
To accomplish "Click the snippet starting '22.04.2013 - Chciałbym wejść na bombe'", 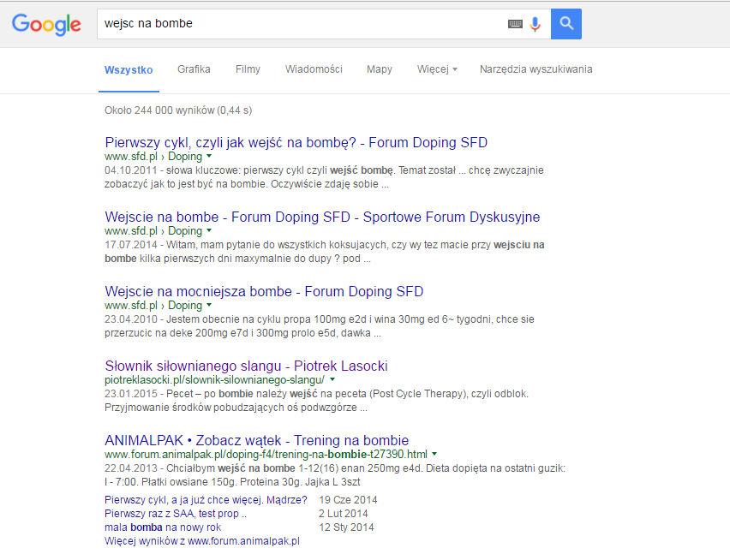I will coord(335,475).
